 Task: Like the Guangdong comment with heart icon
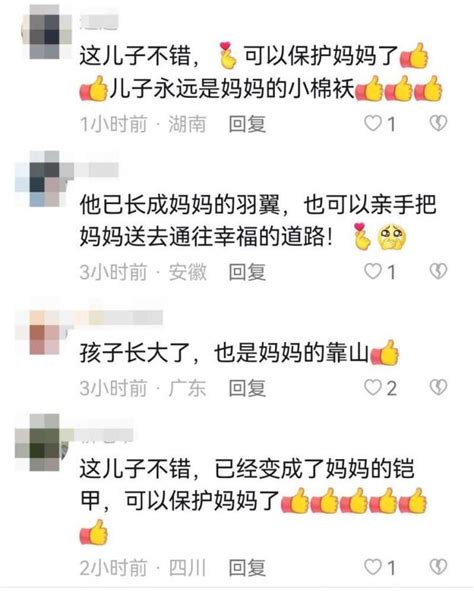pyautogui.click(x=373, y=387)
